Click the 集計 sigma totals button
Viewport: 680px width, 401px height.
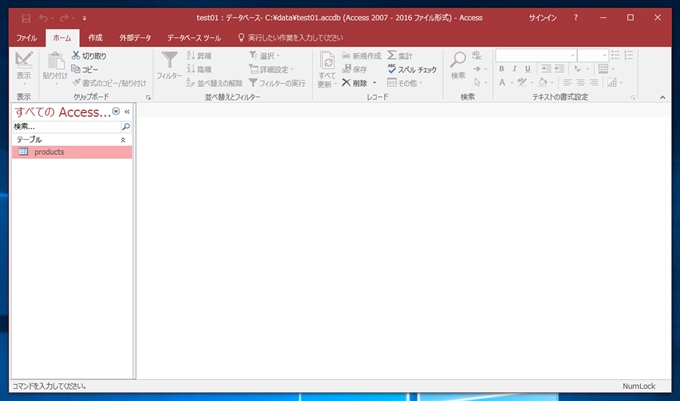(x=400, y=55)
